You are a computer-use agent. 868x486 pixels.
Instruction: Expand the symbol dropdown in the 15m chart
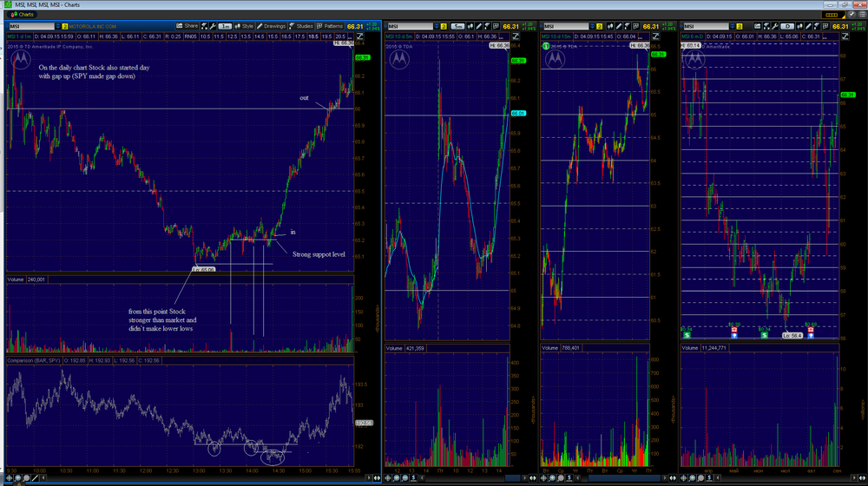click(593, 27)
